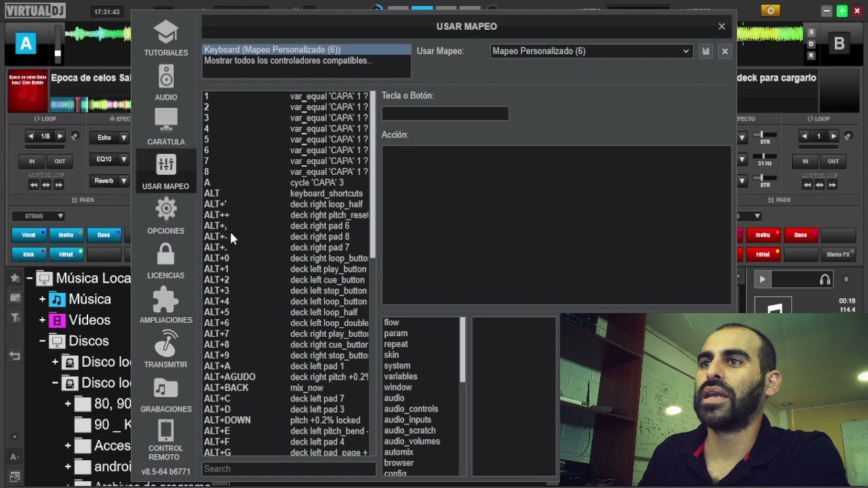Toggle the Kick stem pad on deck A

click(x=28, y=254)
